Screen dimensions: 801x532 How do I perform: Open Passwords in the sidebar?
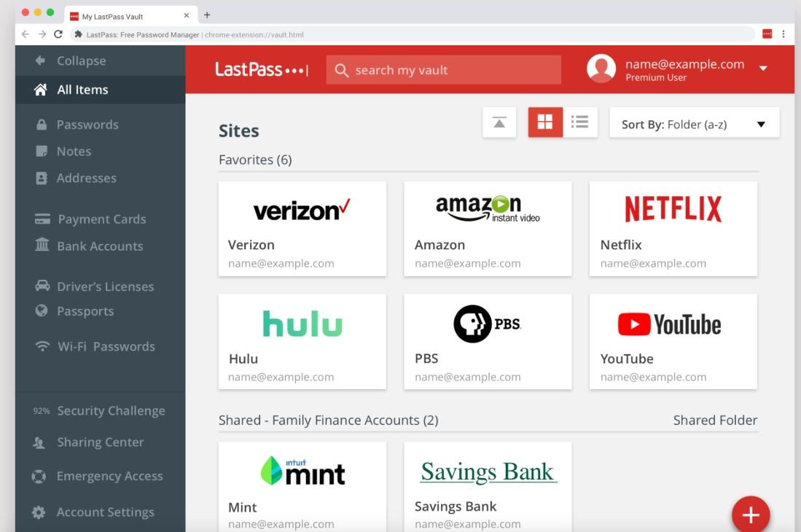(87, 125)
